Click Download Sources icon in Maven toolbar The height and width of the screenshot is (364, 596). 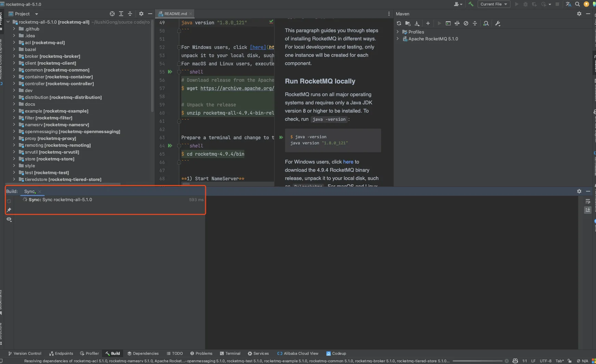[x=417, y=23]
